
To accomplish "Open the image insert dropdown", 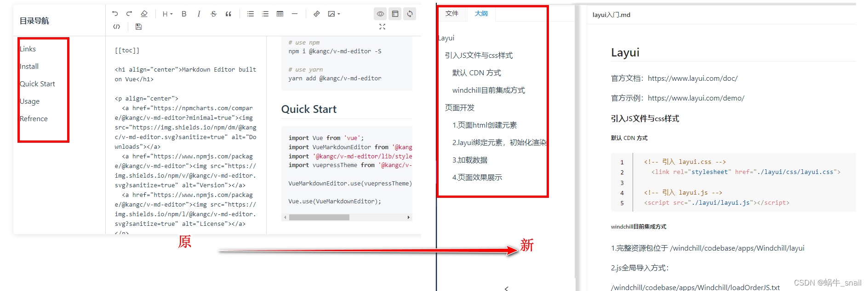I will [334, 14].
